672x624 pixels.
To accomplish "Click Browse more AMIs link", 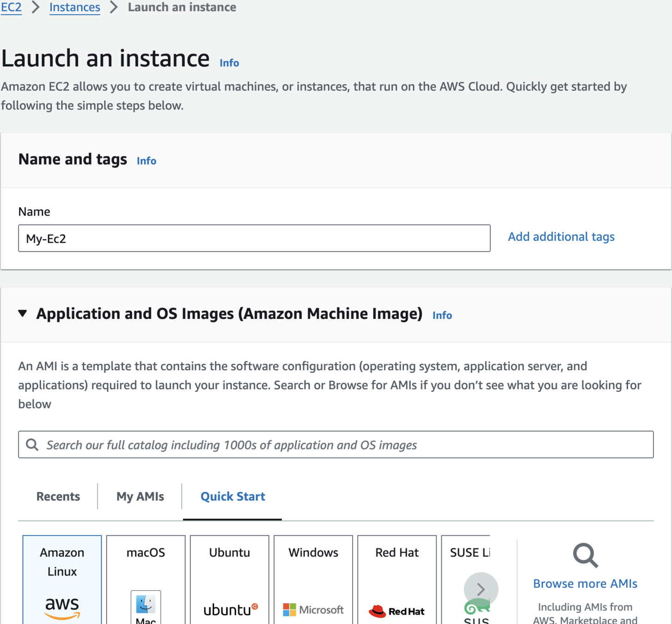I will pos(585,583).
